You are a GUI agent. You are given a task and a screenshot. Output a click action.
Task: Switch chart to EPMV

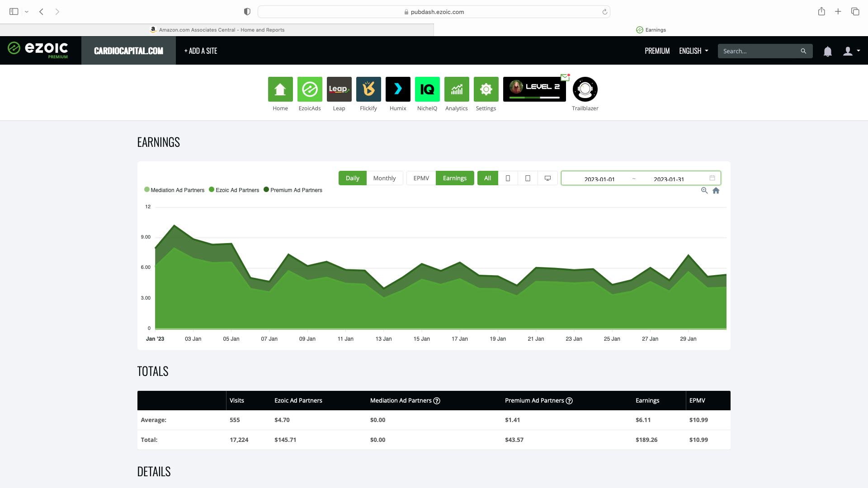(421, 178)
